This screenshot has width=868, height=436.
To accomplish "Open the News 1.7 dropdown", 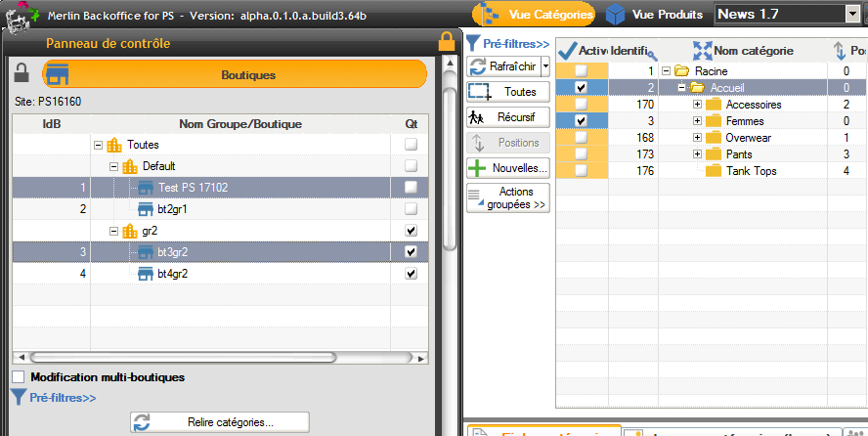I will tap(853, 15).
